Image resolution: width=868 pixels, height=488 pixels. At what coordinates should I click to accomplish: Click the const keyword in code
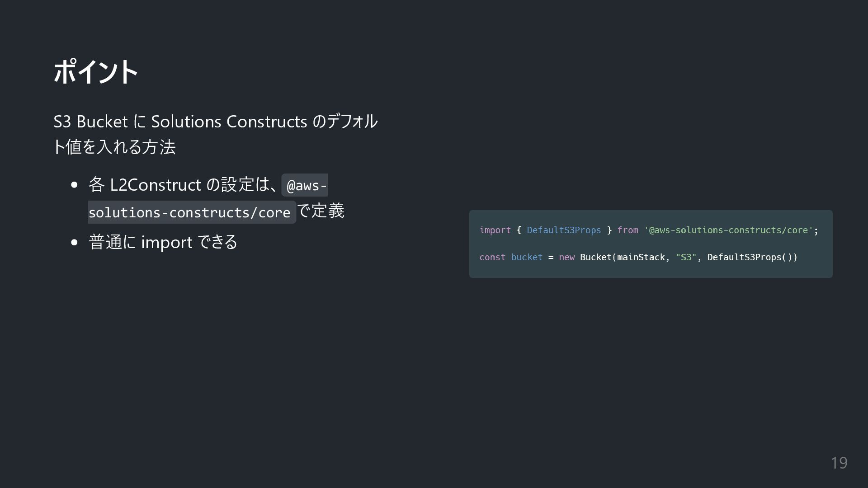[x=492, y=258]
